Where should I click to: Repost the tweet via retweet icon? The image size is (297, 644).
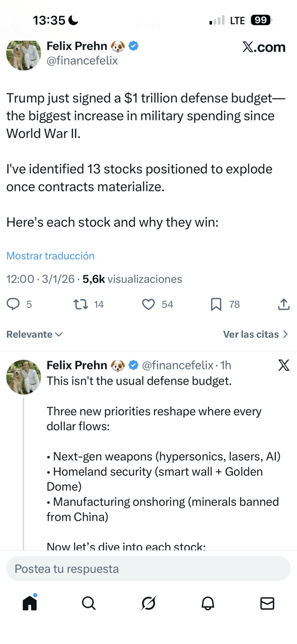pyautogui.click(x=81, y=304)
